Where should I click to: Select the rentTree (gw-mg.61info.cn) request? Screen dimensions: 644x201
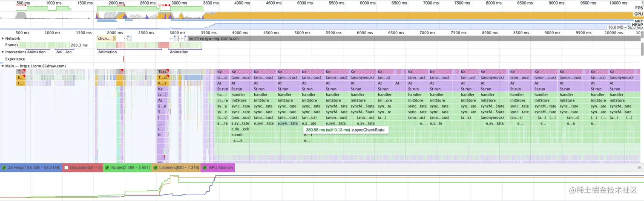[x=413, y=38]
